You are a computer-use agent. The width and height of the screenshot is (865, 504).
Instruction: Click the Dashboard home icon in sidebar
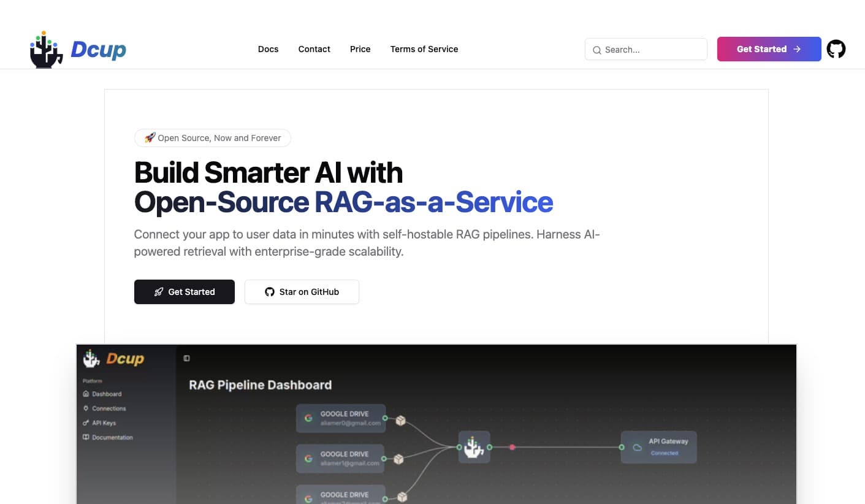tap(86, 394)
